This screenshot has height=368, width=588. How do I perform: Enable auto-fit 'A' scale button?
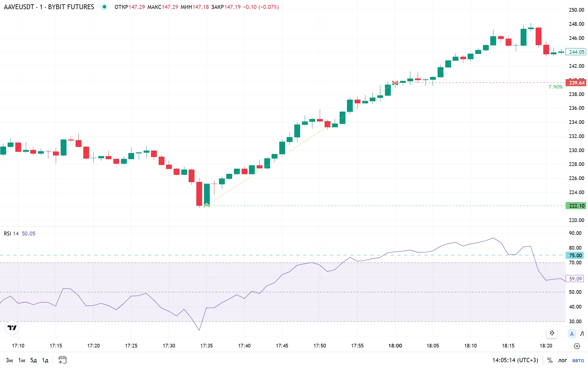click(x=571, y=334)
